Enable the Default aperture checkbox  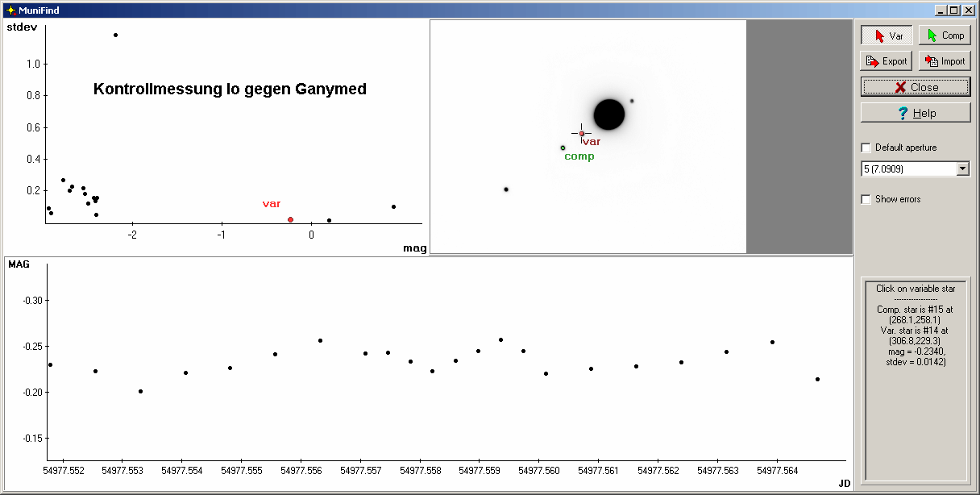[866, 148]
